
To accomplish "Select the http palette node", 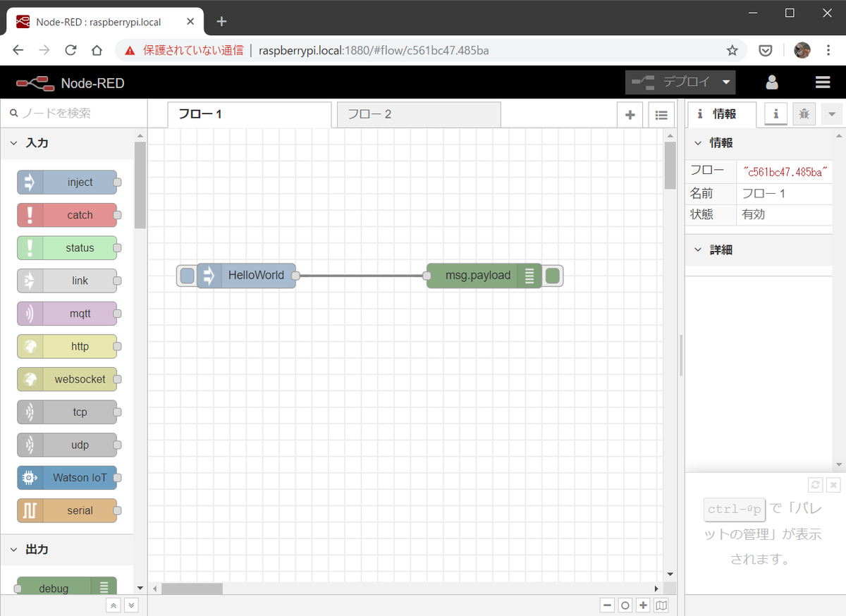I will 67,346.
